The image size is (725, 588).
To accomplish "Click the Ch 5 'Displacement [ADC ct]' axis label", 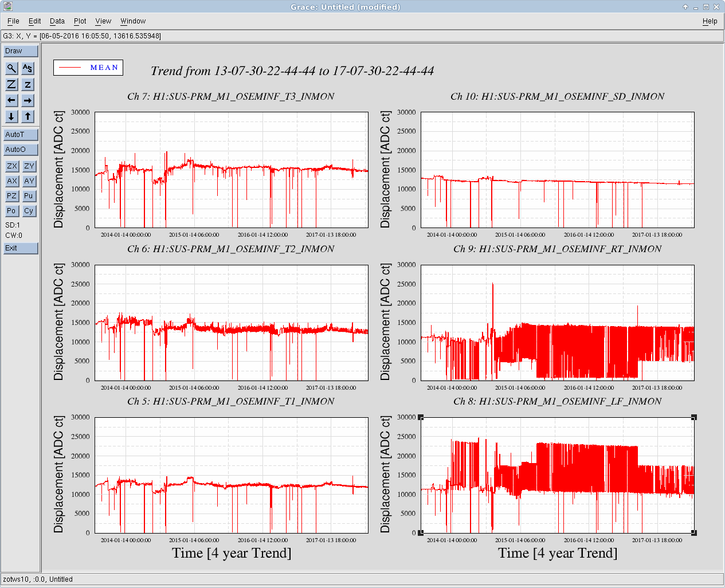I will pos(59,475).
